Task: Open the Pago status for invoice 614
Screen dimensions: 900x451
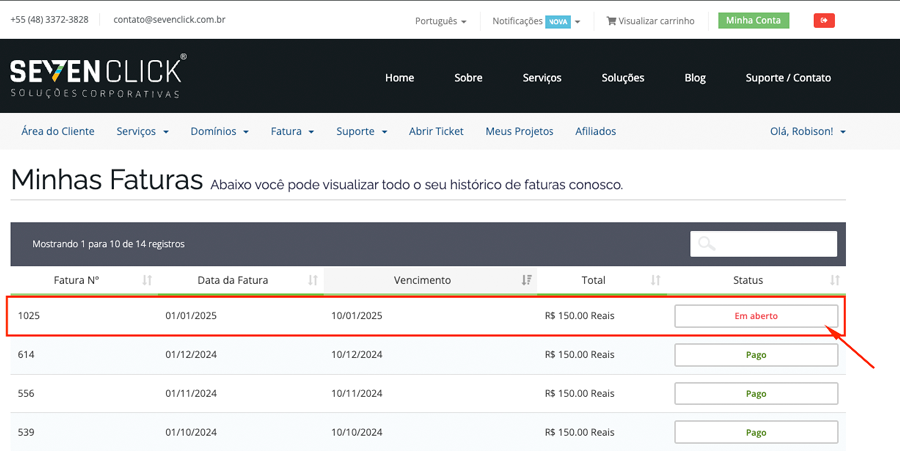Action: [x=756, y=355]
